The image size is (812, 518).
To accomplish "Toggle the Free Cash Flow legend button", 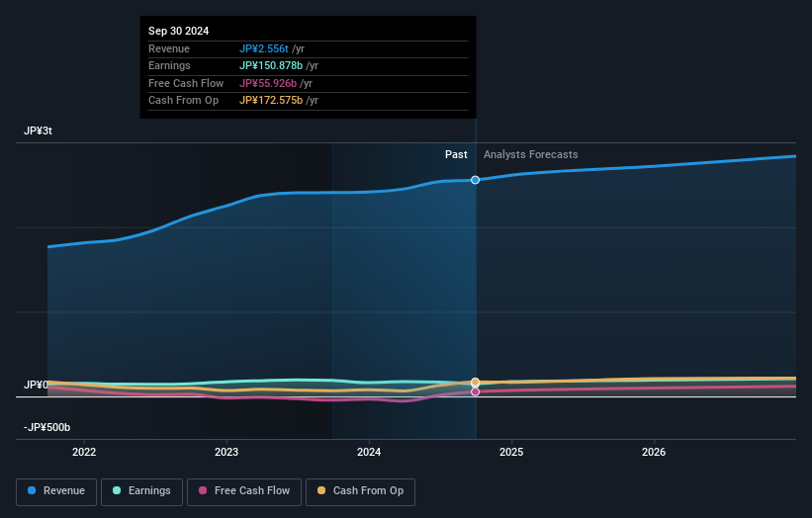I will (x=244, y=491).
